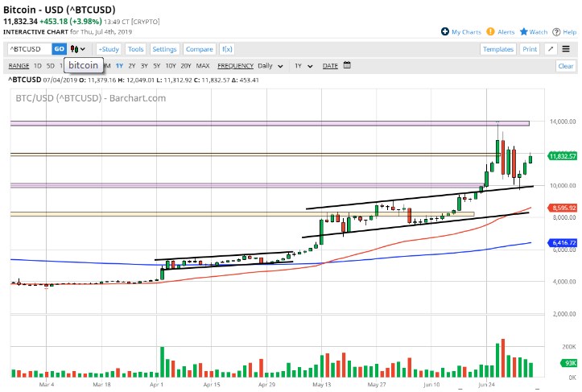The height and width of the screenshot is (392, 582).
Task: Open the Alerts link
Action: (x=506, y=32)
